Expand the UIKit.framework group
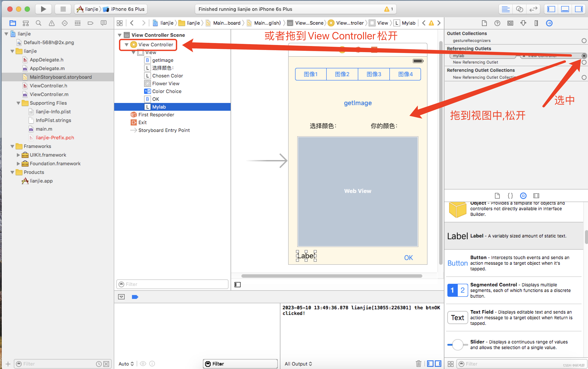The image size is (588, 369). tap(18, 155)
